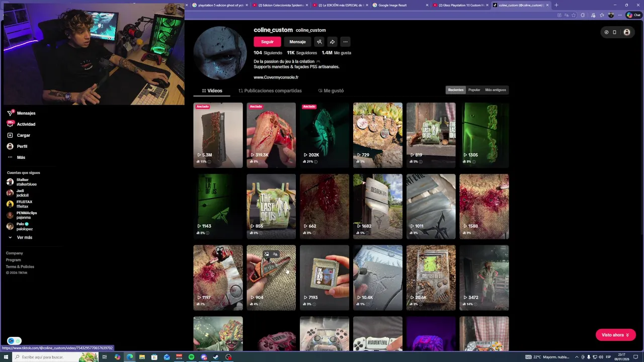
Task: Open the account avatar at top right
Action: (626, 32)
